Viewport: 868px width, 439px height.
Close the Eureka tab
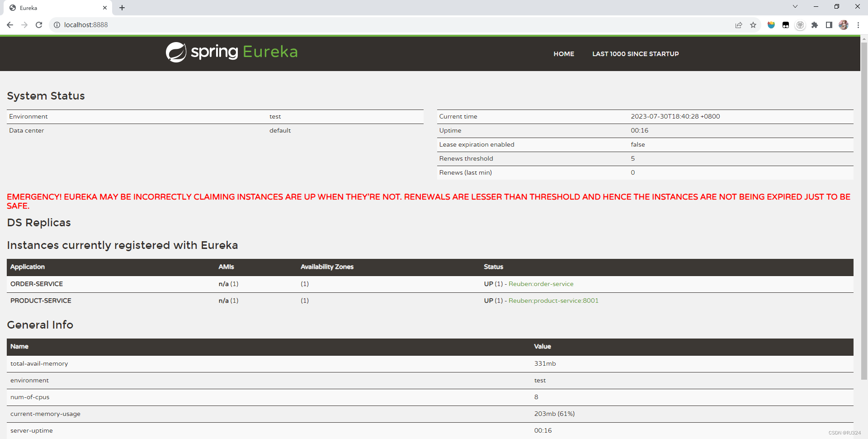[x=105, y=8]
